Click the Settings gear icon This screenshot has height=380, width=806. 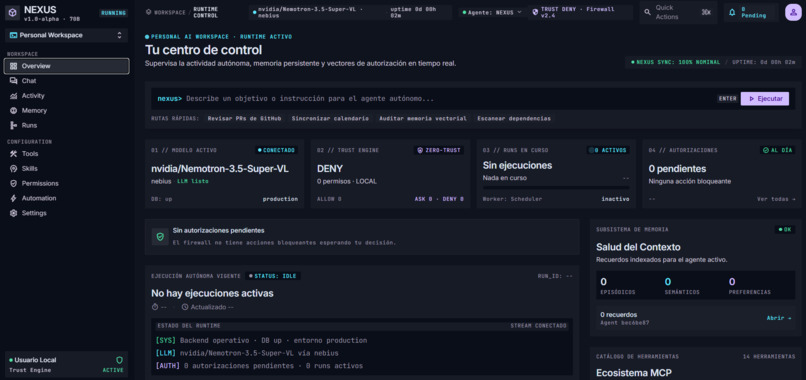click(13, 213)
